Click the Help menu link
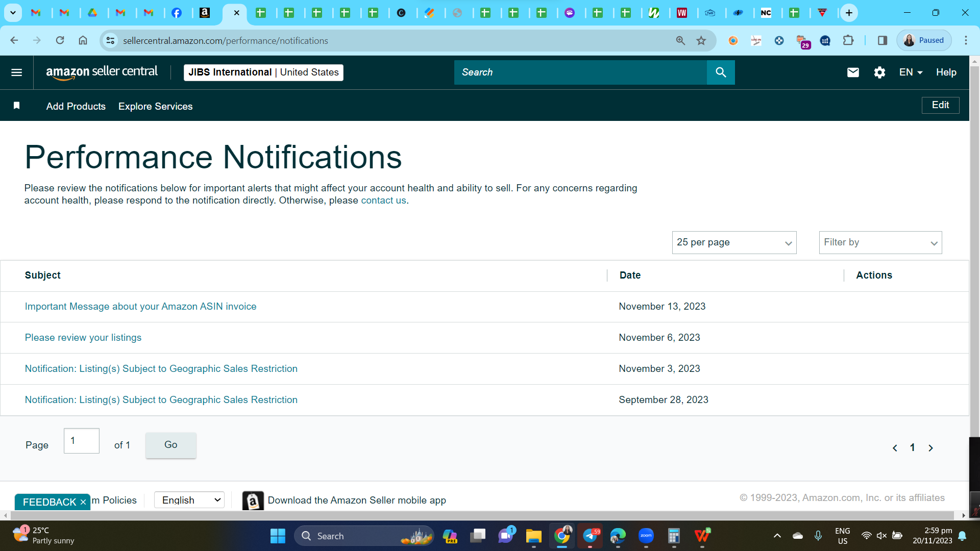The image size is (980, 551). tap(946, 72)
